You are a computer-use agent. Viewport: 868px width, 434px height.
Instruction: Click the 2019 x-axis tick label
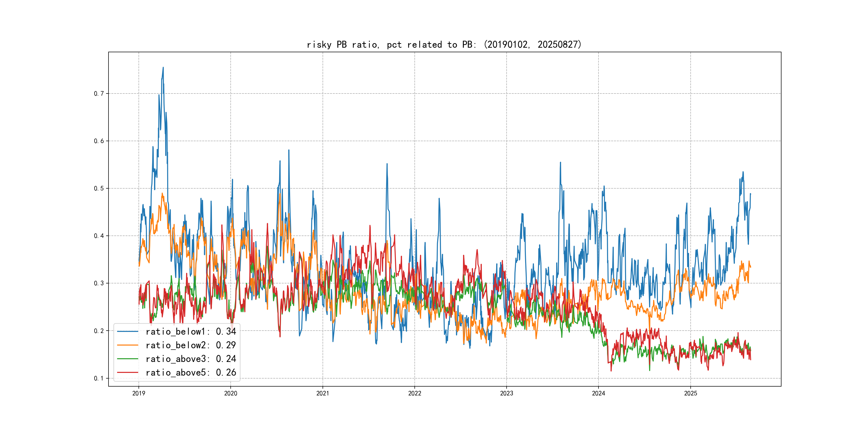(x=139, y=393)
